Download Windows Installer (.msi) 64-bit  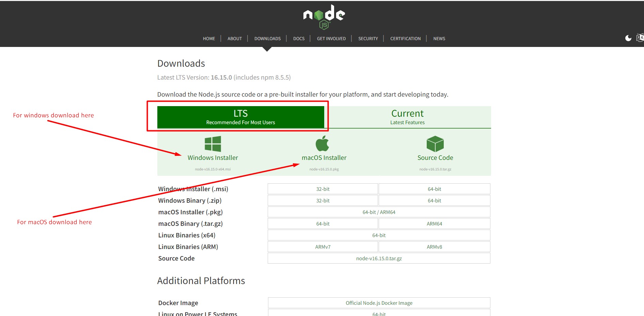pyautogui.click(x=434, y=189)
